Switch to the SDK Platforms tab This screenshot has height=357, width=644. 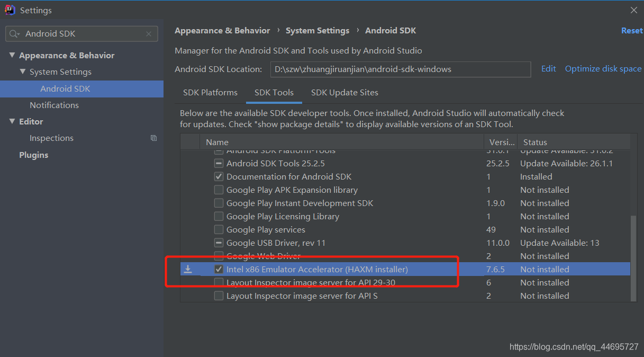point(210,93)
